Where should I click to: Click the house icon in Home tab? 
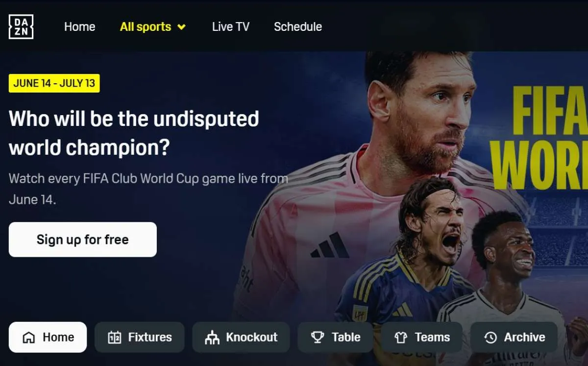[x=29, y=338]
